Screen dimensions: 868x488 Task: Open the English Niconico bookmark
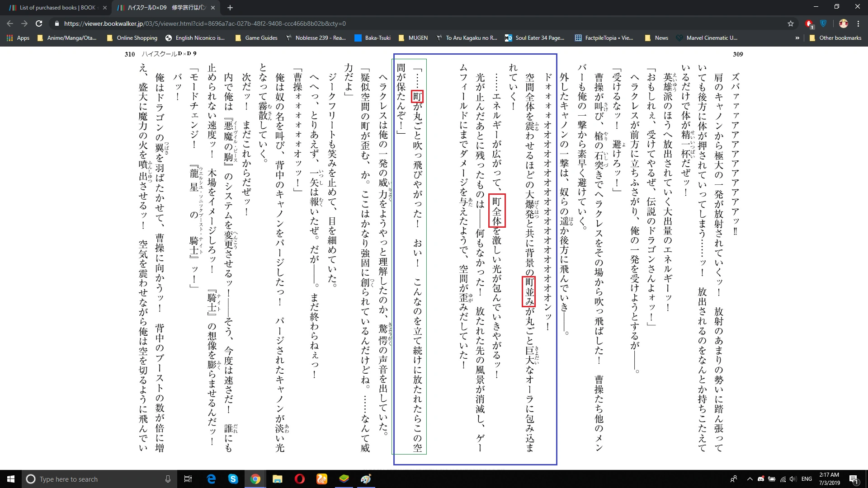(195, 38)
